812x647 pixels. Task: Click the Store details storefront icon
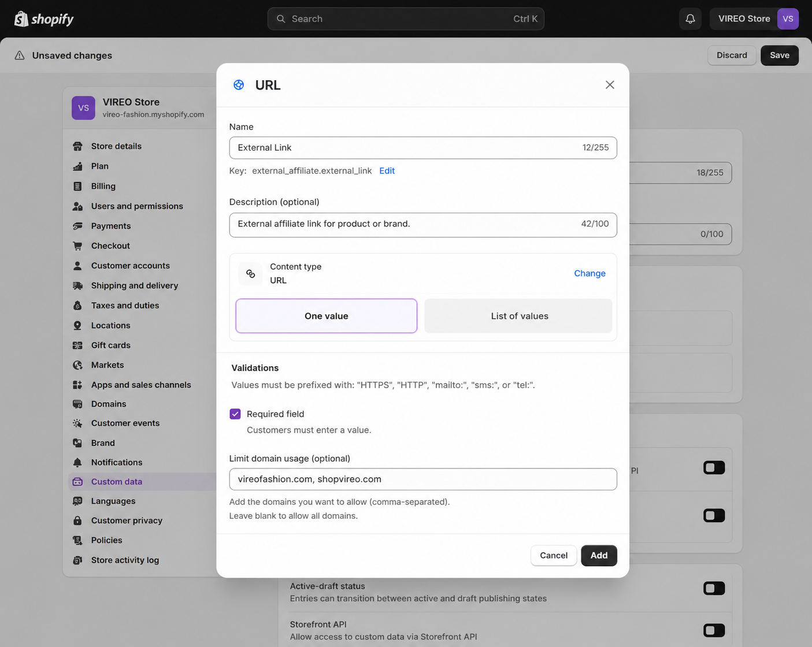click(77, 146)
